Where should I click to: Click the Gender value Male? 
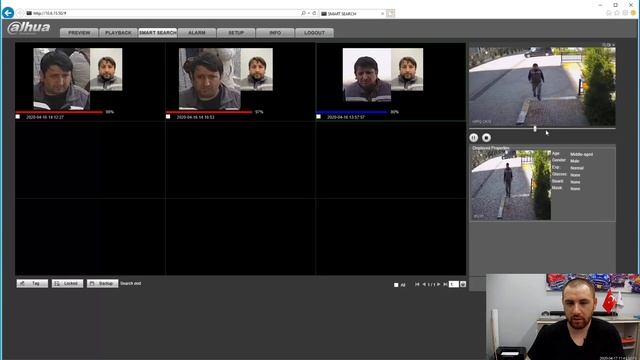(x=575, y=161)
